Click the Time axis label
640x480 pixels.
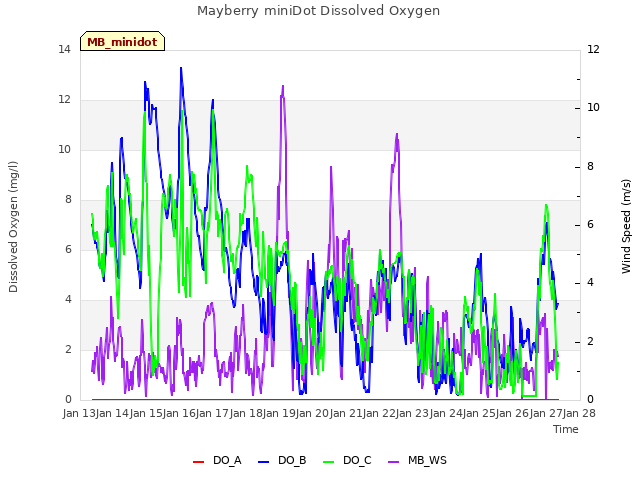566,429
